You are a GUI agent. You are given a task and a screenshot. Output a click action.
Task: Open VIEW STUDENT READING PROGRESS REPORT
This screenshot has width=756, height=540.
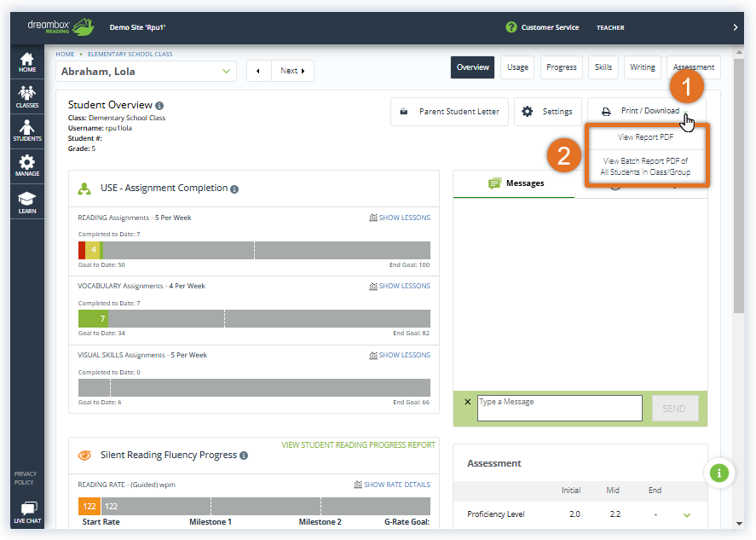358,444
